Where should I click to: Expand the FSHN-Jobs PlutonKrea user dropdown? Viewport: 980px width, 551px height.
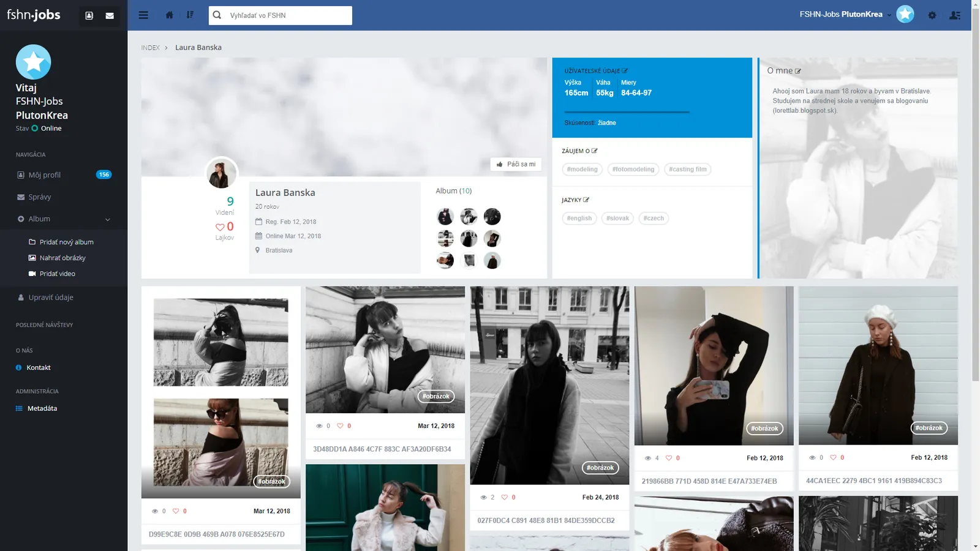coord(845,14)
